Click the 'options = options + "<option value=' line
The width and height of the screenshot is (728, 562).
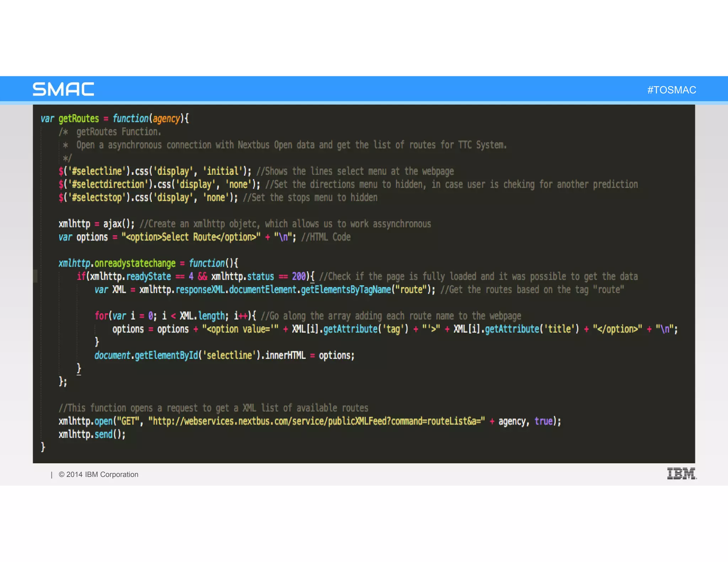tap(395, 329)
